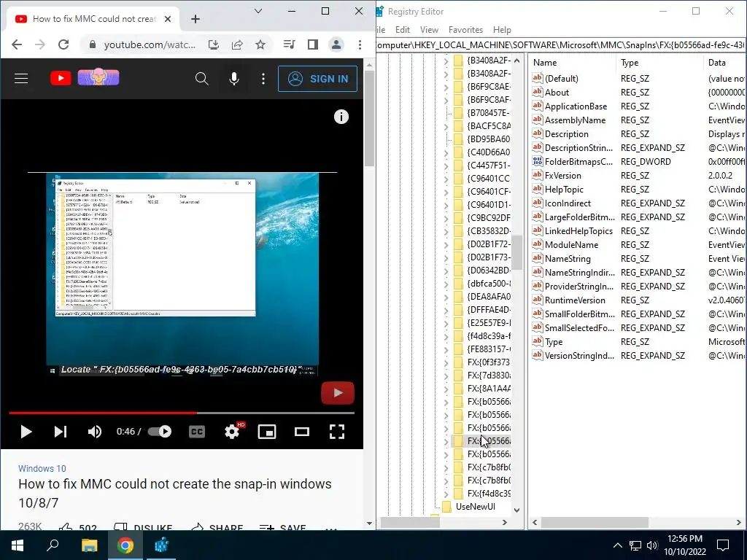Seek on the video progress bar
Screen dimensions: 747x560
click(x=182, y=413)
